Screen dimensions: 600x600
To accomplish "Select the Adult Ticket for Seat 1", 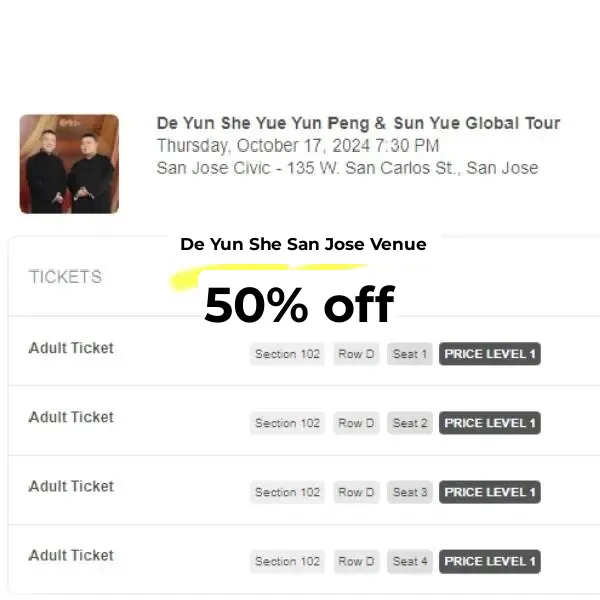I will pos(71,348).
